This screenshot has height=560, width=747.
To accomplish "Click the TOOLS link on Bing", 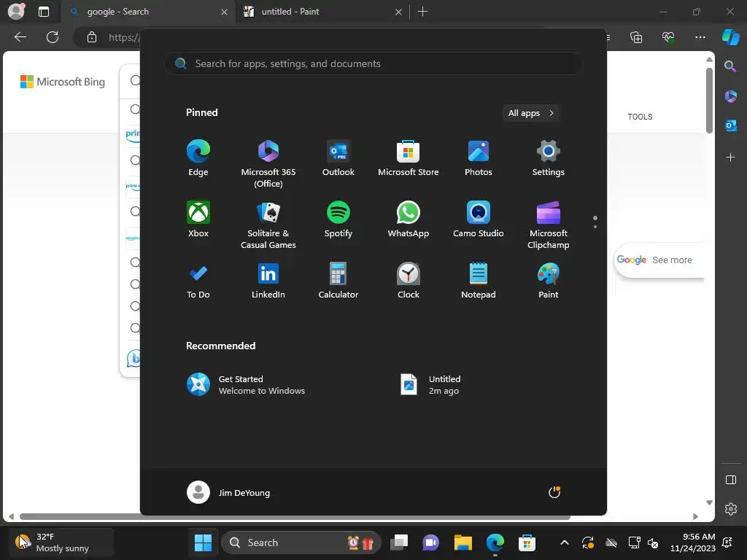I will [x=640, y=117].
